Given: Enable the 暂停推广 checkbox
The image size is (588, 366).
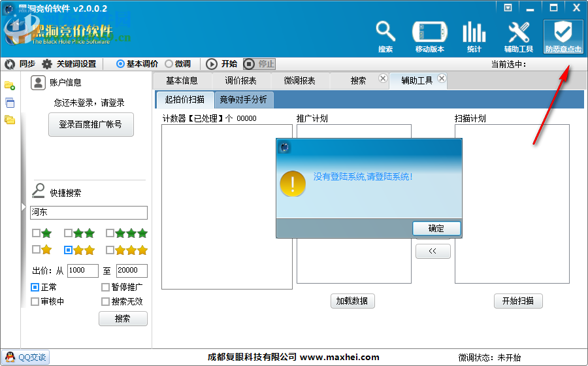Looking at the screenshot, I should pos(105,288).
